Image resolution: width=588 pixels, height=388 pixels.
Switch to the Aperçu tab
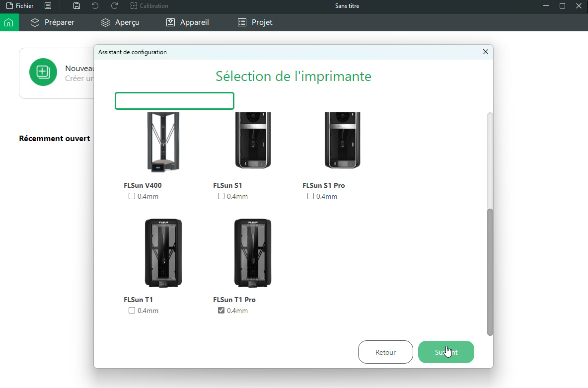click(120, 22)
